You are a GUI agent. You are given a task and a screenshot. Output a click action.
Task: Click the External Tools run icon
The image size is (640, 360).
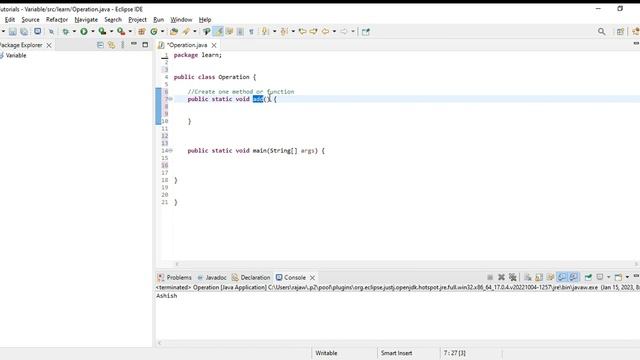pyautogui.click(x=121, y=31)
